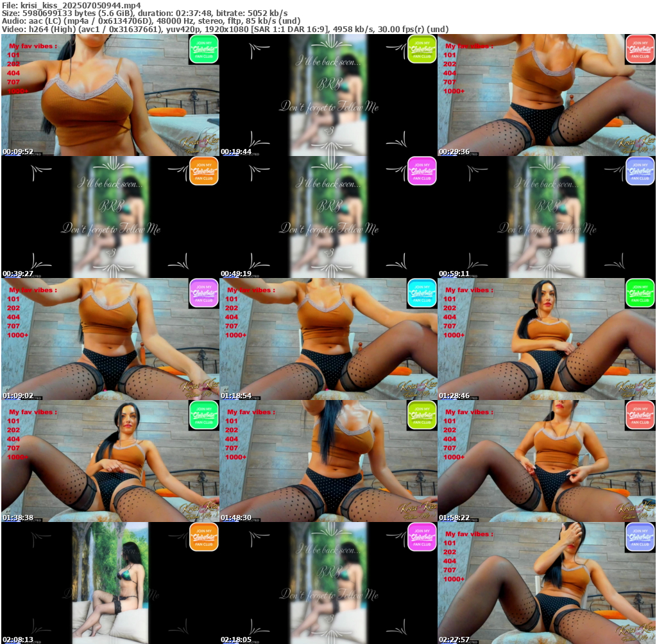View the frame at 01:09:02
The image size is (657, 644).
click(110, 339)
